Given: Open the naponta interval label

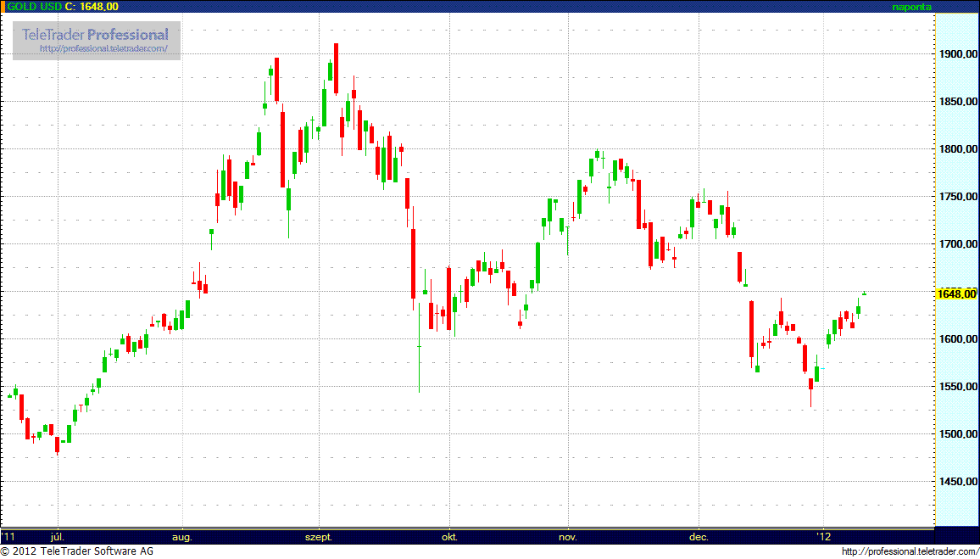Looking at the screenshot, I should (x=911, y=6).
